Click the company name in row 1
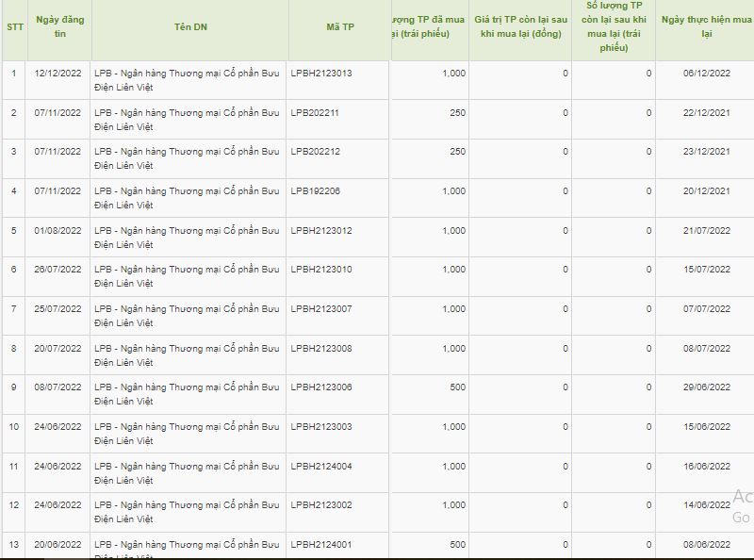The height and width of the screenshot is (560, 754). pyautogui.click(x=187, y=80)
